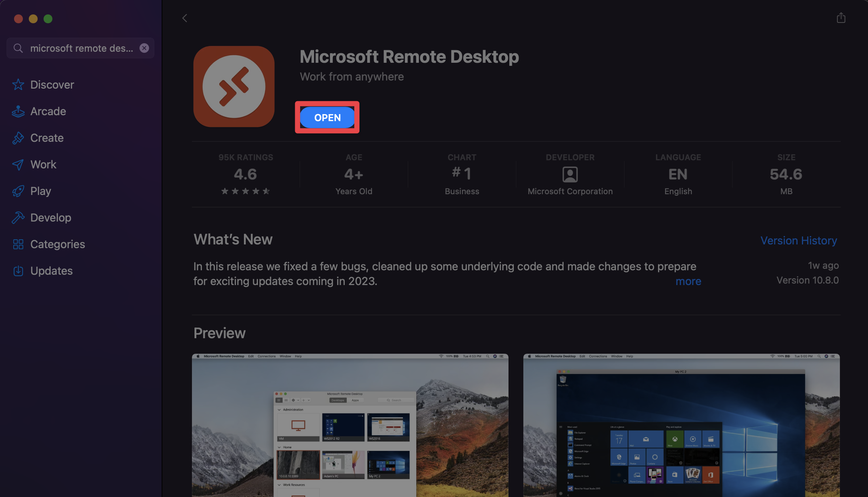The image size is (868, 497).
Task: Click the Develop sidebar icon
Action: (x=18, y=218)
